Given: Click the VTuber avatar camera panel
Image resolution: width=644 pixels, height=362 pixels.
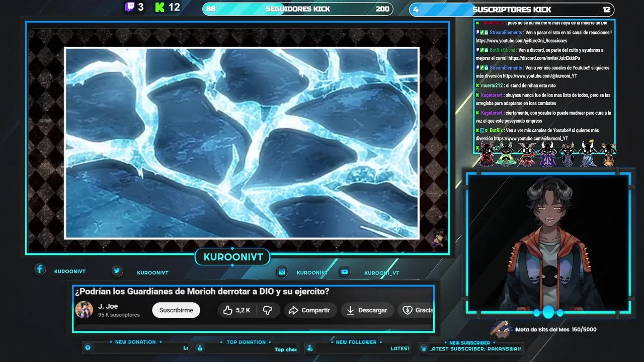Looking at the screenshot, I should click(x=548, y=243).
